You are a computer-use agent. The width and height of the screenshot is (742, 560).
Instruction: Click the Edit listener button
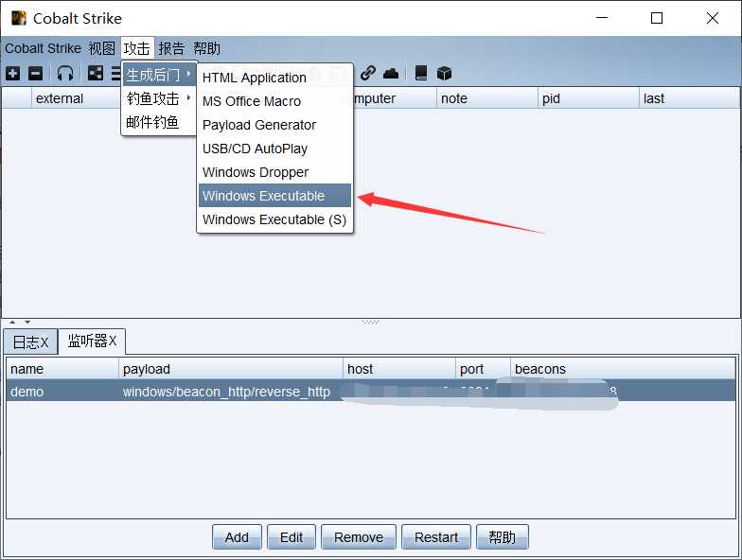[x=291, y=537]
